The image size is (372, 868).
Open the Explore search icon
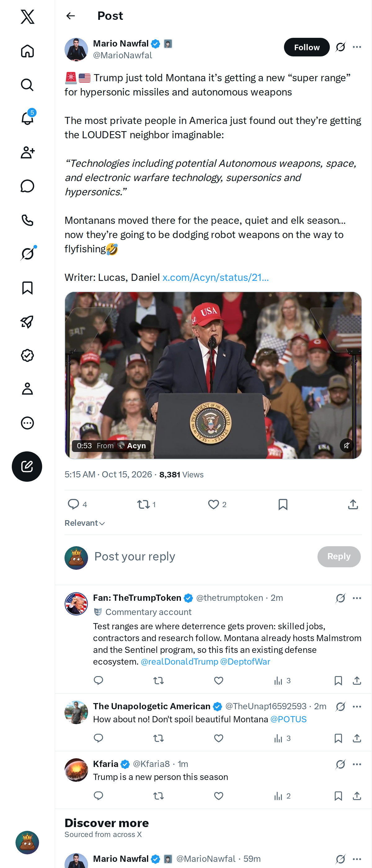click(x=27, y=85)
